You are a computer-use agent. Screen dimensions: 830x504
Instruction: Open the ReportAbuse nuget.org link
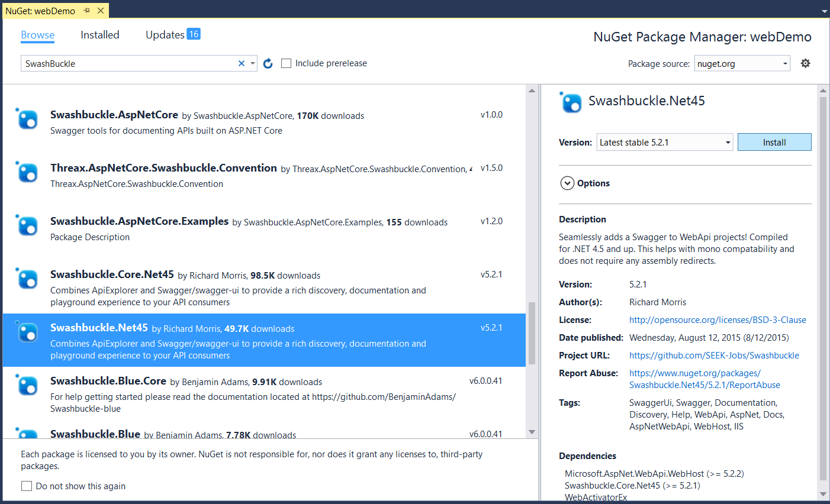(x=704, y=379)
